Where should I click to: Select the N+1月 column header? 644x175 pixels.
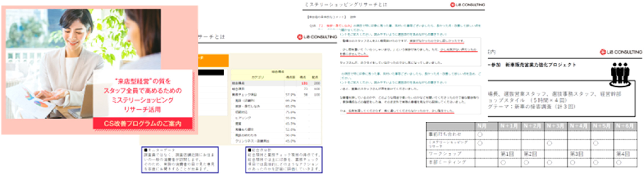(x=509, y=126)
